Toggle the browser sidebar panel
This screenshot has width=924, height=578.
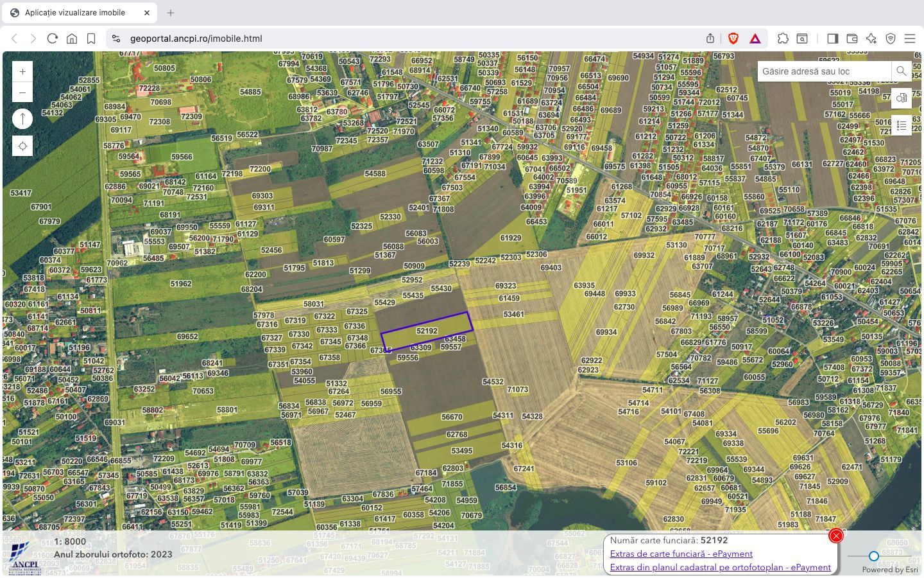point(832,39)
